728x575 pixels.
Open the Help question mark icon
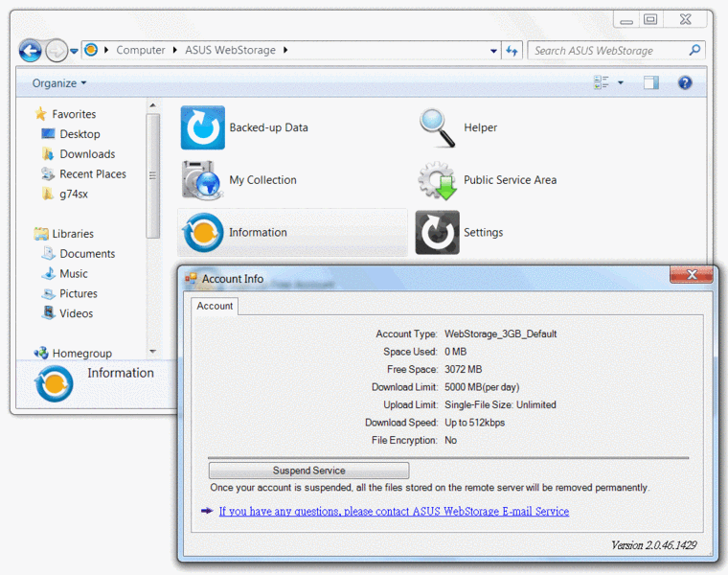click(685, 82)
